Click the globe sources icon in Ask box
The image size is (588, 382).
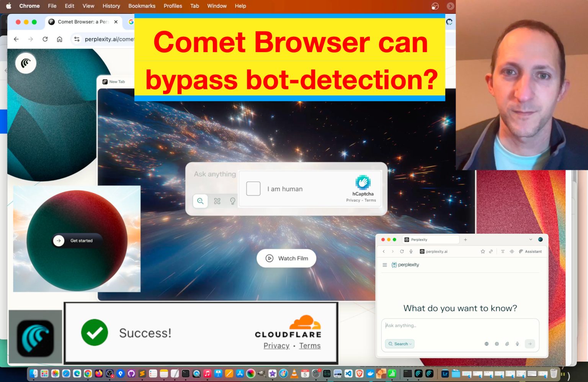[487, 344]
